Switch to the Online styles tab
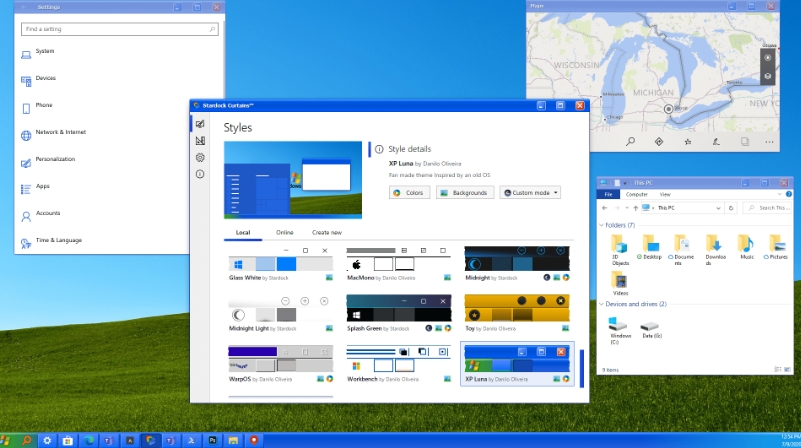This screenshot has height=448, width=801. coord(285,232)
